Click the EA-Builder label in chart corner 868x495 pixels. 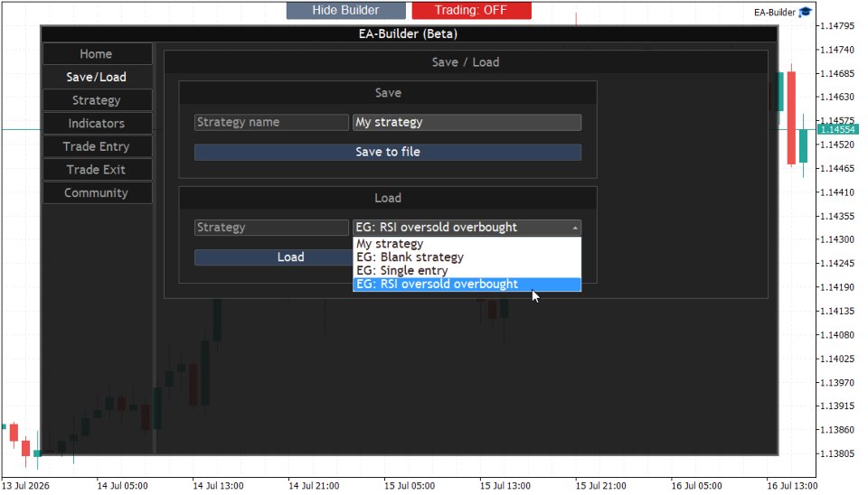(x=775, y=12)
